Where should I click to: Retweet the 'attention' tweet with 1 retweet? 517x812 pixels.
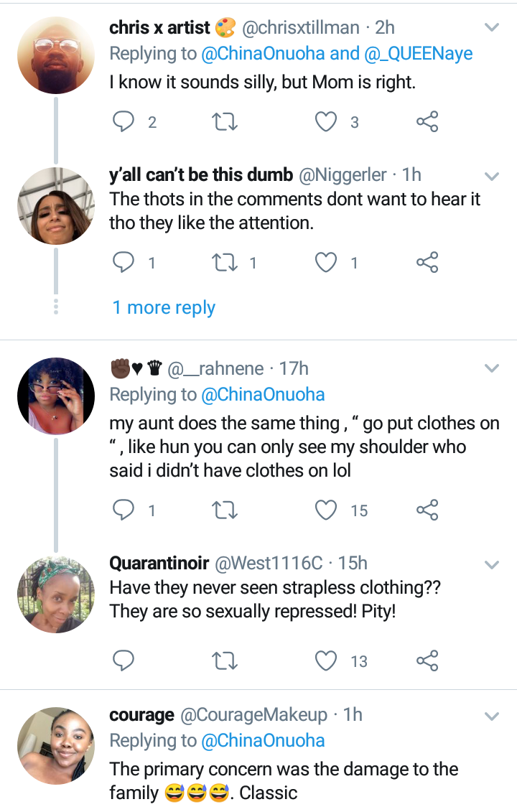[226, 263]
